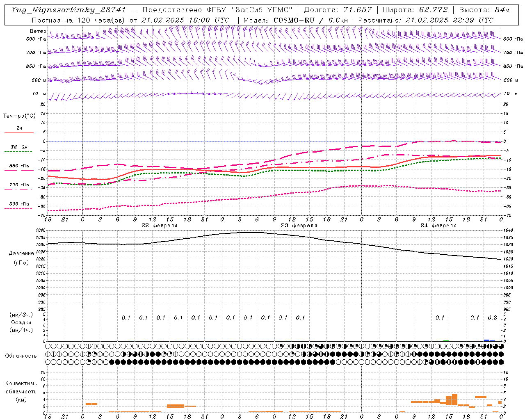This screenshot has width=525, height=420.
Task: Click the (мм/1ч.) precipitation unit label
Action: (x=21, y=330)
